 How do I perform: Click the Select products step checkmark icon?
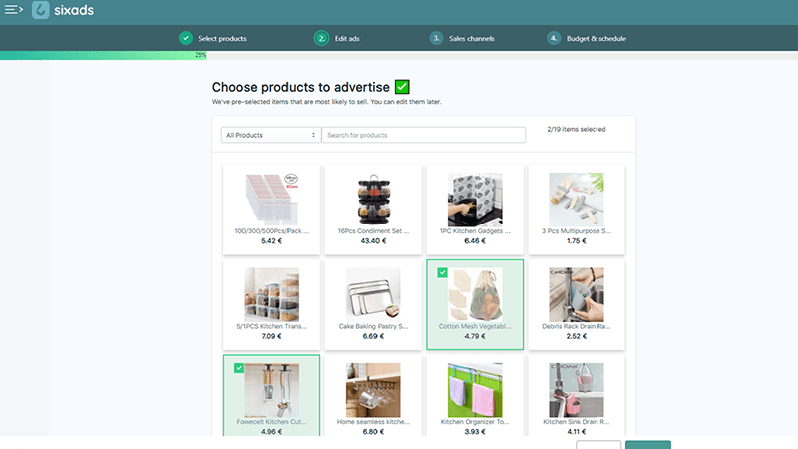tap(186, 38)
